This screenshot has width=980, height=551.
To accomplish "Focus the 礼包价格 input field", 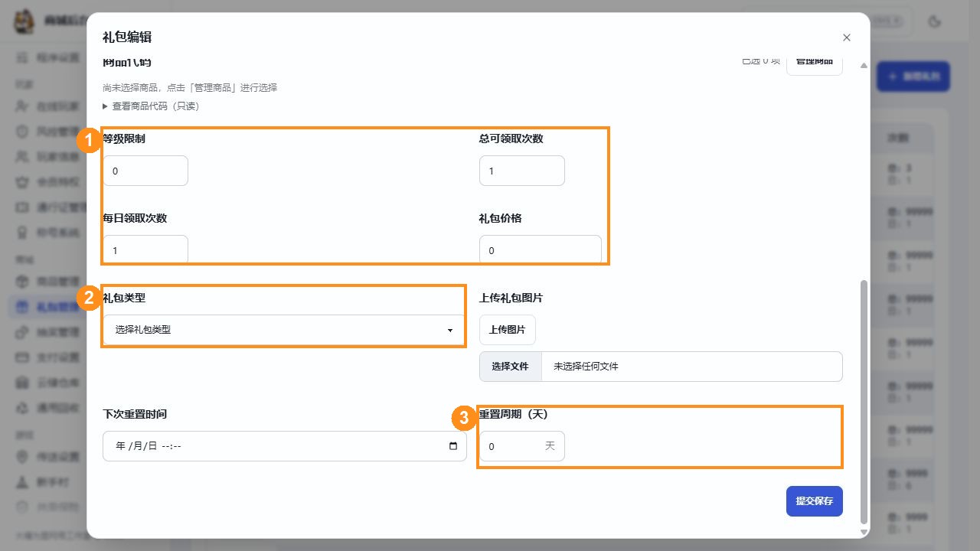I will (x=541, y=249).
